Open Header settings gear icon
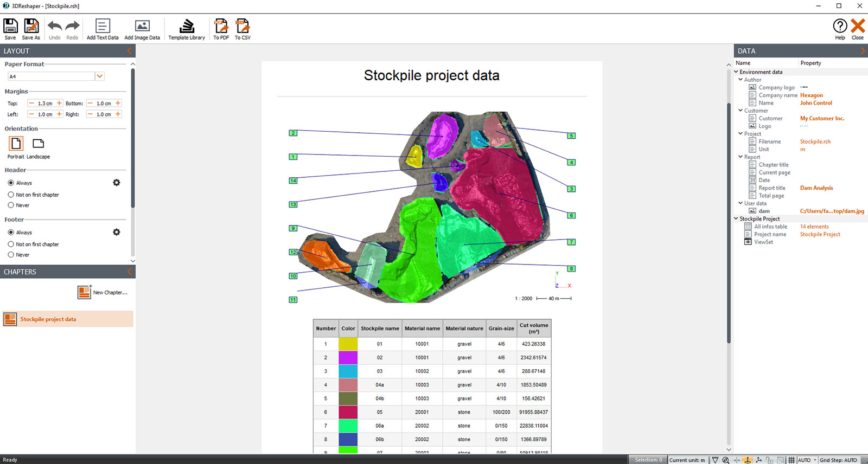The height and width of the screenshot is (464, 868). pyautogui.click(x=117, y=183)
